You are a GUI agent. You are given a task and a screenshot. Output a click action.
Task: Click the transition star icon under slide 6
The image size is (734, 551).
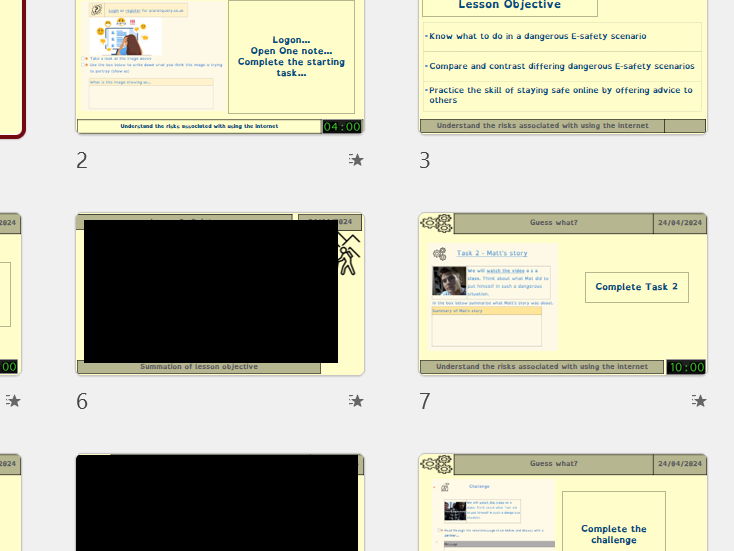[x=356, y=401]
